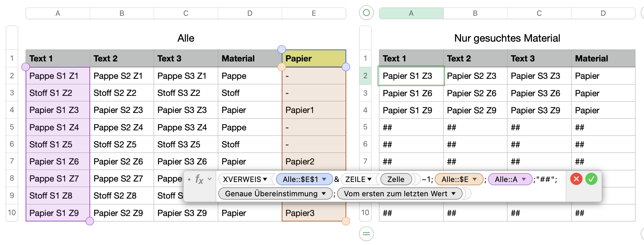Select column C header of right table
Viewport: 644px width, 245px height.
pyautogui.click(x=539, y=13)
